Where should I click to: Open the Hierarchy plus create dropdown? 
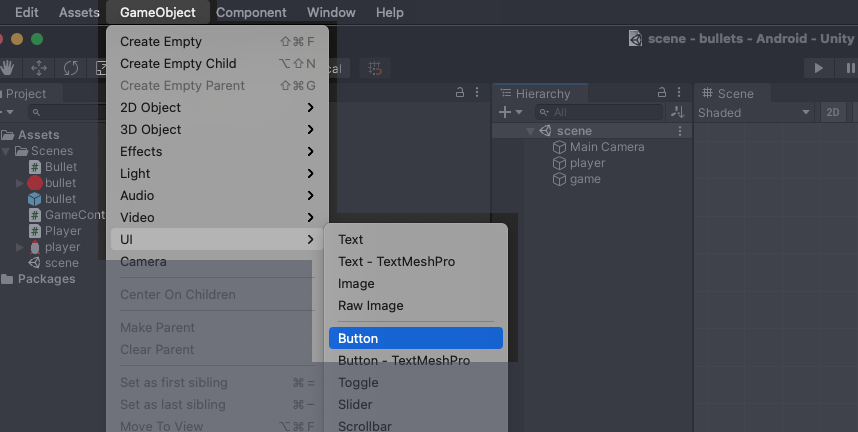pos(510,112)
